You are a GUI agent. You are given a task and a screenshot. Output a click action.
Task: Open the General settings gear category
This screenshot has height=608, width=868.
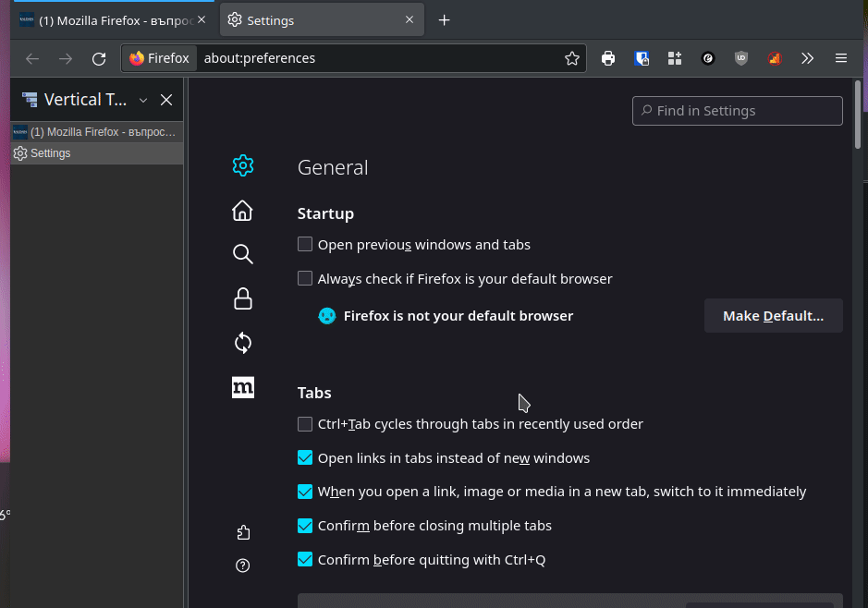(242, 165)
